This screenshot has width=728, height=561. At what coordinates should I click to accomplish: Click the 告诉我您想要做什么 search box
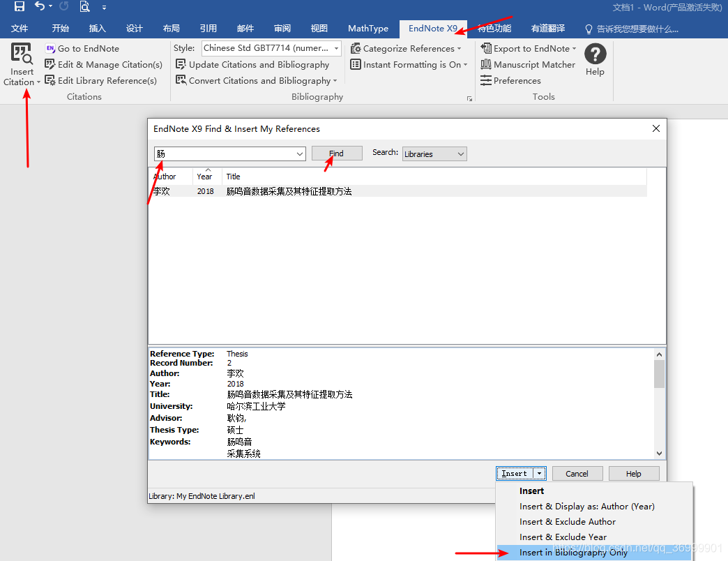637,29
